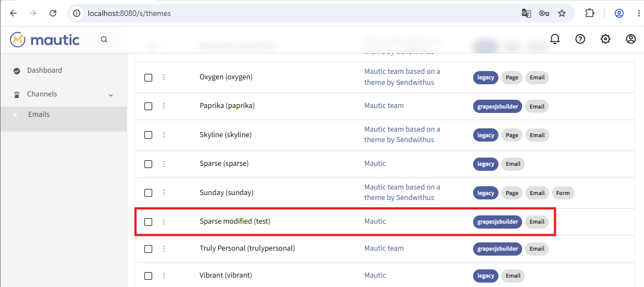The image size is (644, 287).
Task: Select the Sunday theme checkbox
Action: (x=148, y=193)
